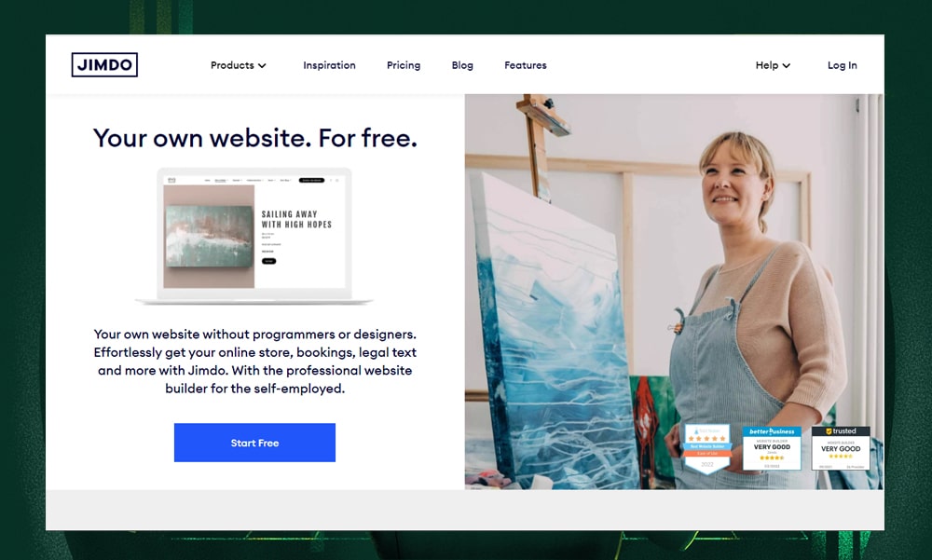The width and height of the screenshot is (932, 560).
Task: Click the better business Very Good badge
Action: pos(772,448)
